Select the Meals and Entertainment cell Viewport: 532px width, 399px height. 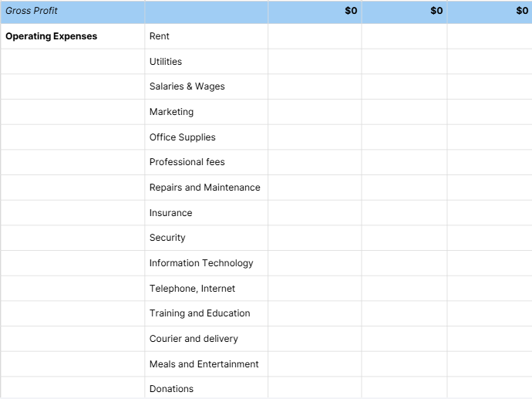(x=207, y=364)
